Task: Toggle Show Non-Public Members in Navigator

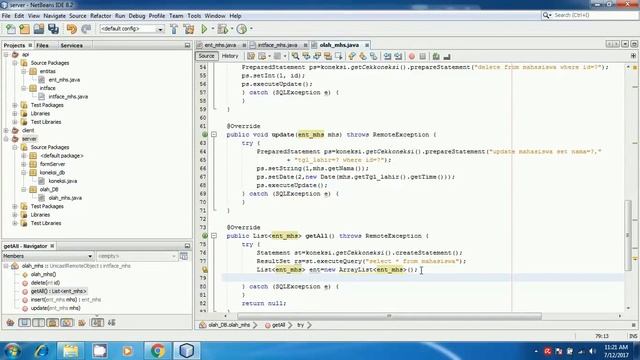Action: (x=53, y=322)
